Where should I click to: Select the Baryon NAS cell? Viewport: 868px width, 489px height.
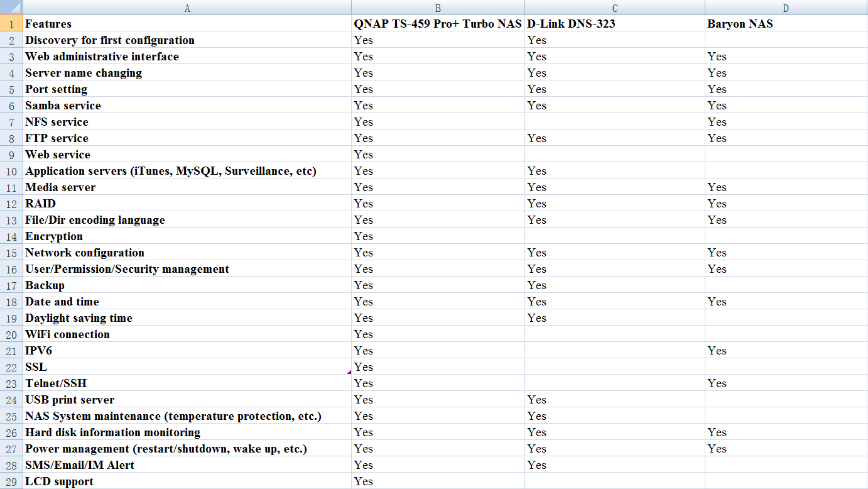click(741, 25)
